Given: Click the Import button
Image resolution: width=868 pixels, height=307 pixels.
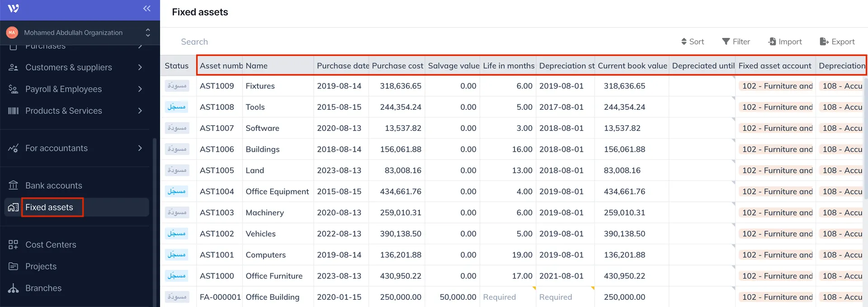Looking at the screenshot, I should pyautogui.click(x=785, y=42).
